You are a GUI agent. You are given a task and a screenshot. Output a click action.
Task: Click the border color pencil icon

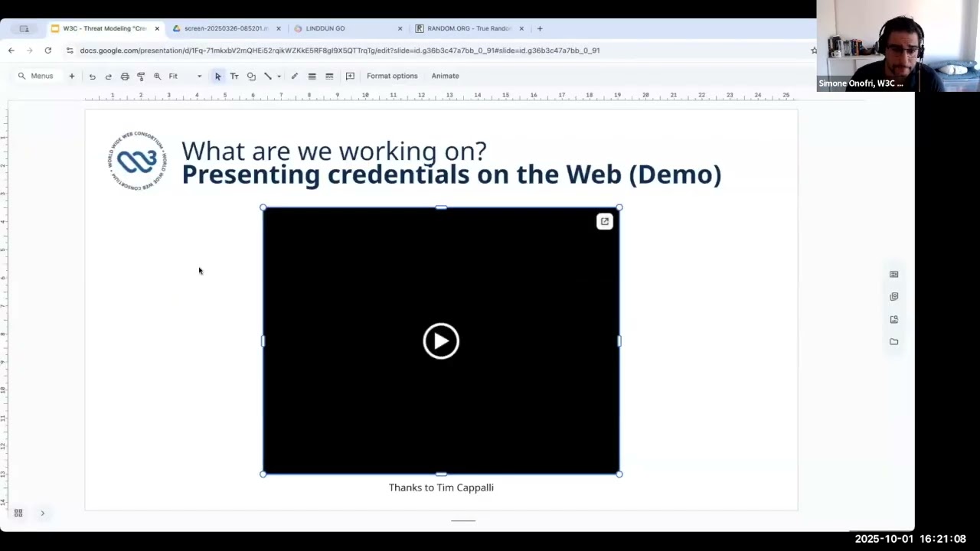295,77
